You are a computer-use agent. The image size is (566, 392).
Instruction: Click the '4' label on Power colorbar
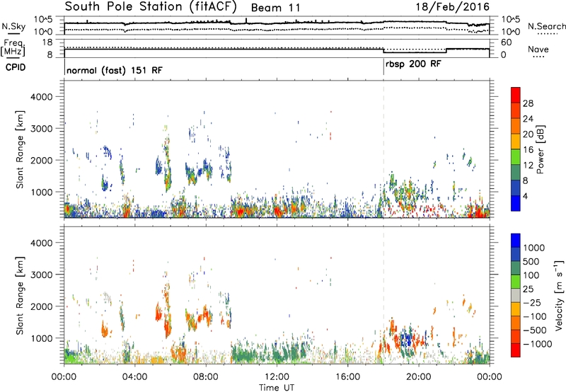coord(526,196)
